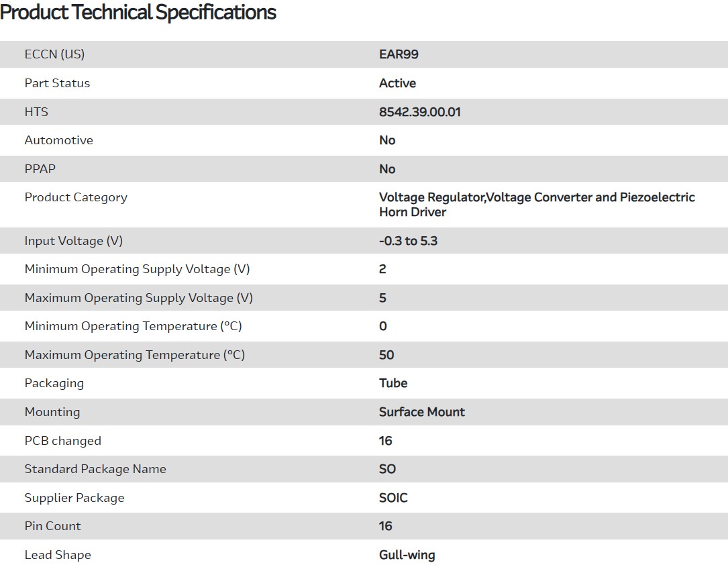This screenshot has height=565, width=728.
Task: Click the No value beside PPAP
Action: click(x=387, y=169)
